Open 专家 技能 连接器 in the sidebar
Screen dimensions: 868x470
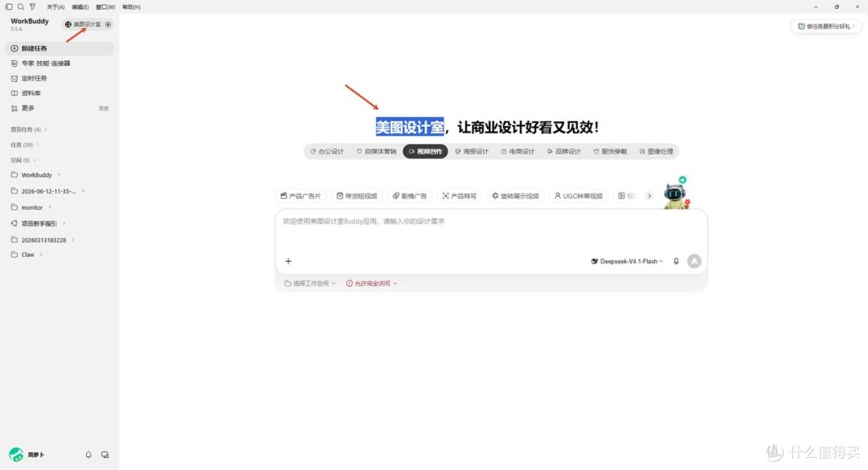59,63
